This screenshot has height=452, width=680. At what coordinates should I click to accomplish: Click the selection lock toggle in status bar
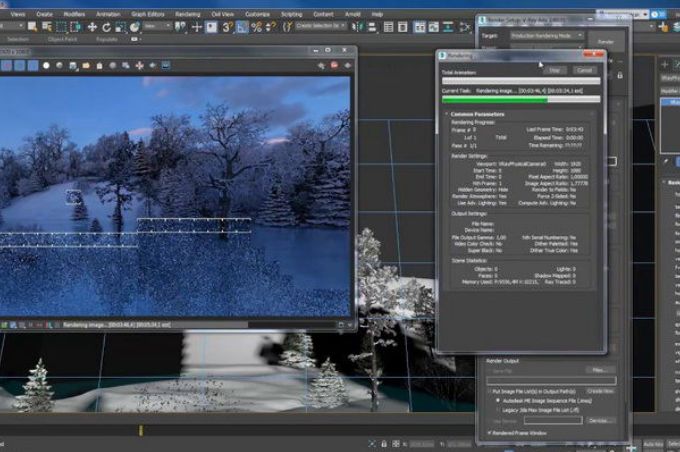point(384,444)
